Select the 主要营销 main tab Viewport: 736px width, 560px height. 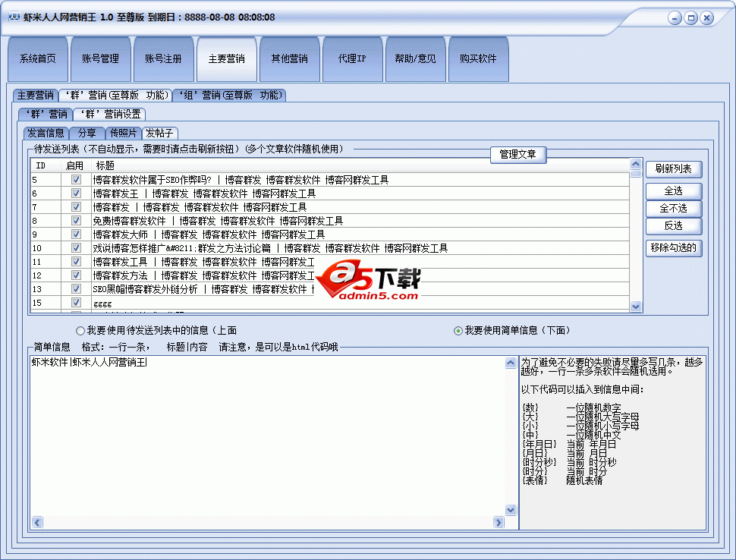pyautogui.click(x=227, y=58)
